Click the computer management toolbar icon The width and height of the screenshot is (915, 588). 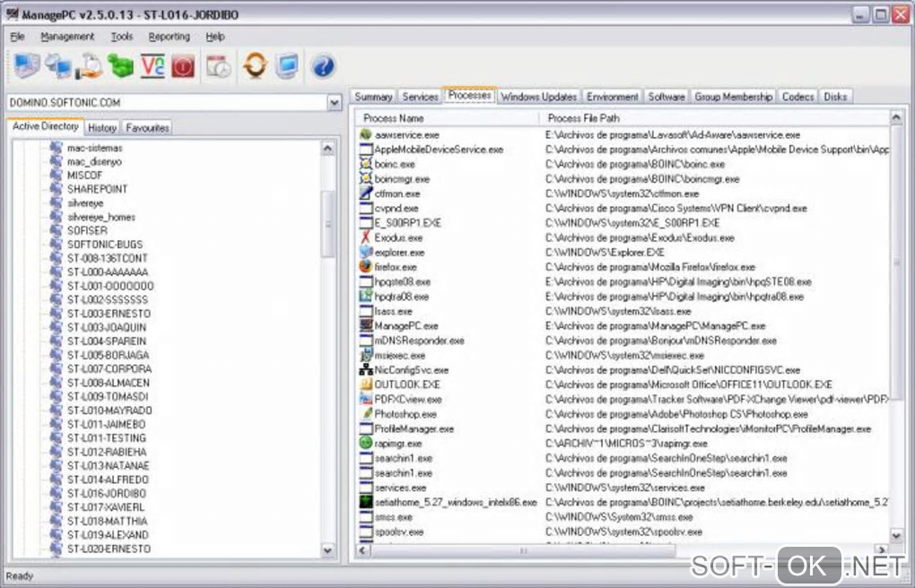[x=27, y=66]
